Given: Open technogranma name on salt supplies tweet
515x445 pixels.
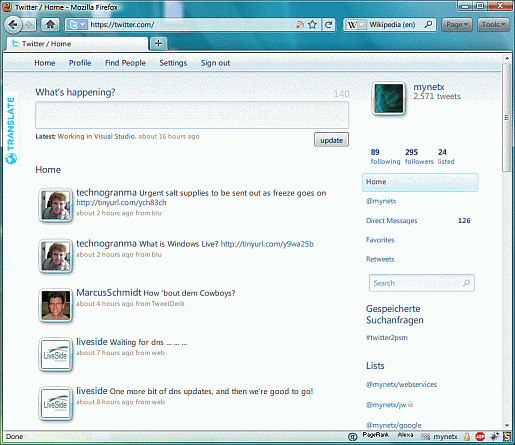Looking at the screenshot, I should coord(106,192).
